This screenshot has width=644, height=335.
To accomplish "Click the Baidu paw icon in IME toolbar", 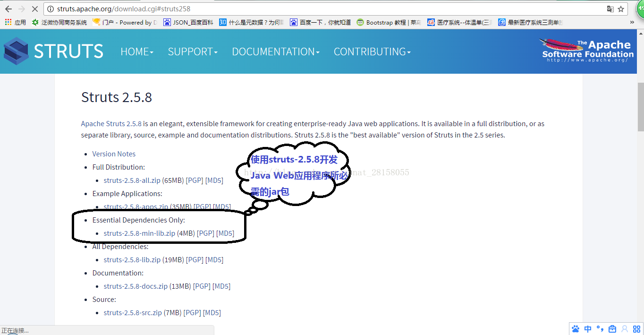I will [x=575, y=329].
